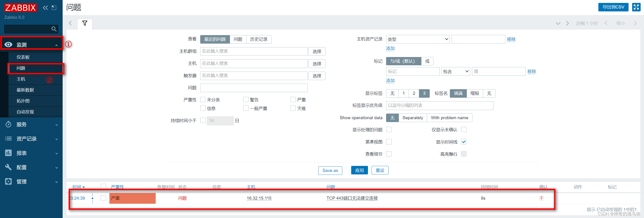
Task: Enable the 持续时间小于 checkbox
Action: (203, 121)
